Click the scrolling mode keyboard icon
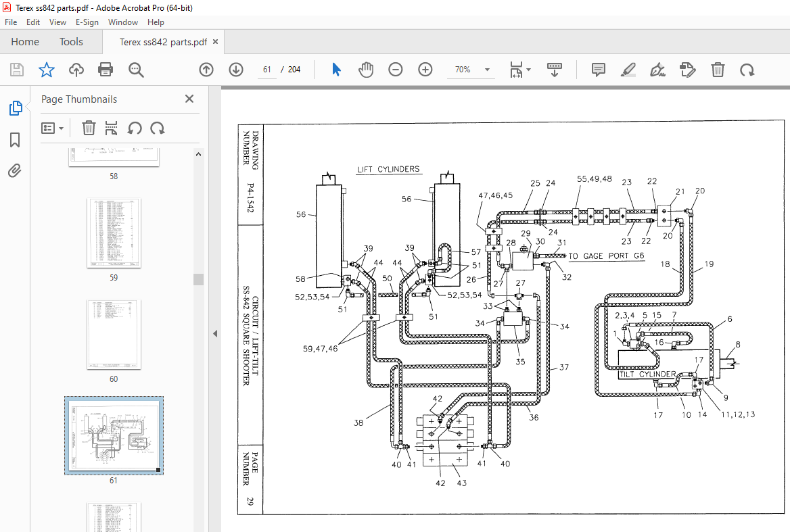The image size is (790, 532). click(x=554, y=70)
